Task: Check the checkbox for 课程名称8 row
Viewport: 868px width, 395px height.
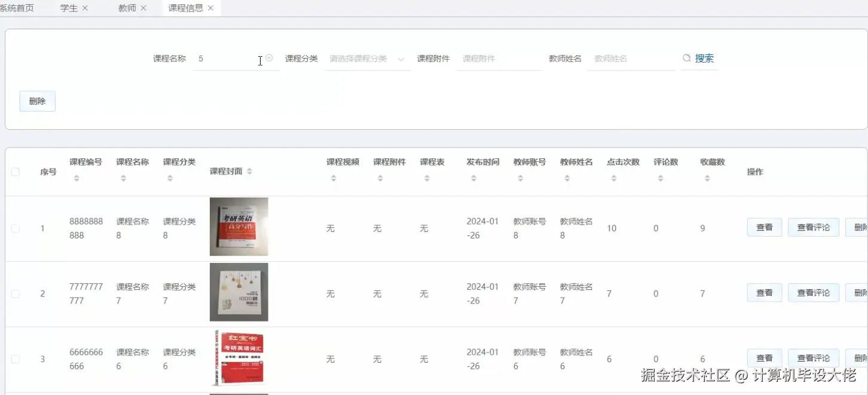Action: click(16, 228)
